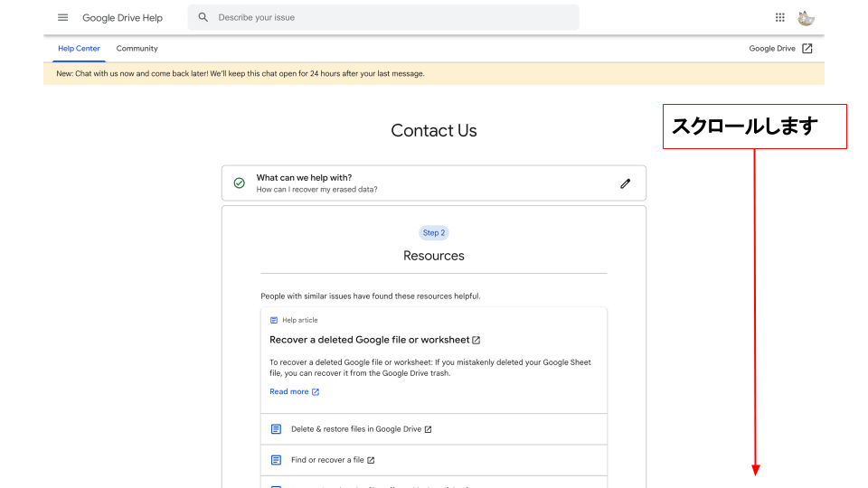Open the Google Drive link
Viewport: 868px width, 488px height.
click(772, 49)
